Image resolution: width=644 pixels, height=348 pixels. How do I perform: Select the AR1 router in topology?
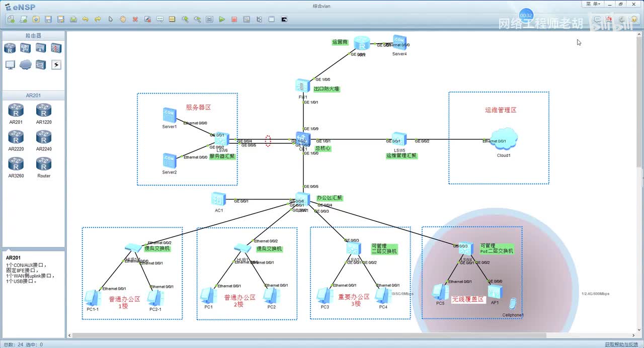[362, 43]
